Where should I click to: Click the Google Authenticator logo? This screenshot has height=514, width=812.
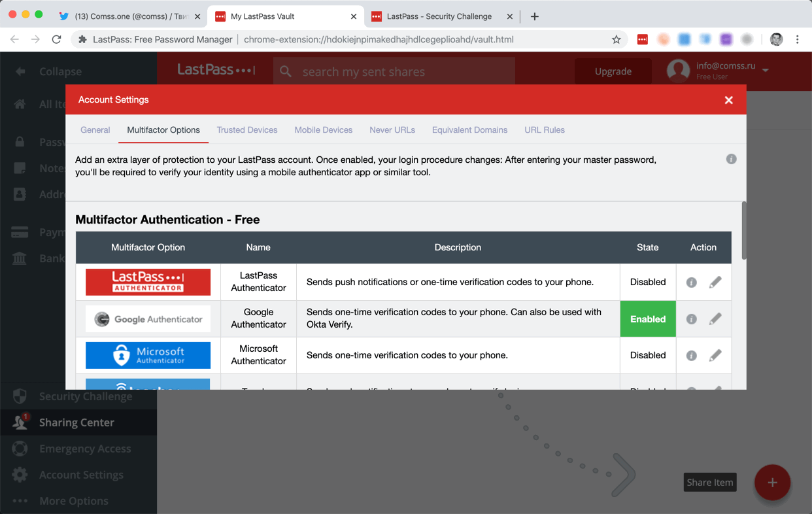coord(148,319)
